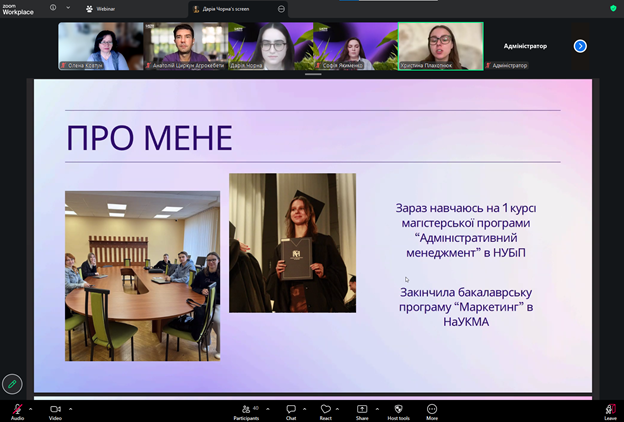Open the More options menu
Screen dimensions: 624x422
point(432,410)
